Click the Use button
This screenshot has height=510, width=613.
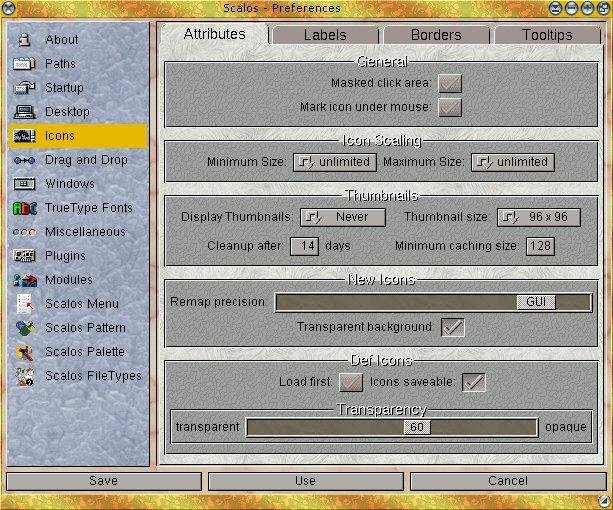306,481
